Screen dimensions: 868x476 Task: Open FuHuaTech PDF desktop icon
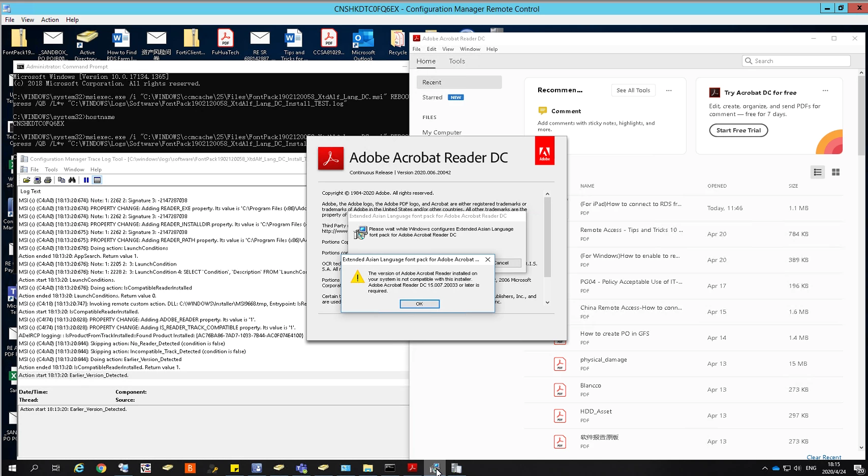tap(225, 42)
